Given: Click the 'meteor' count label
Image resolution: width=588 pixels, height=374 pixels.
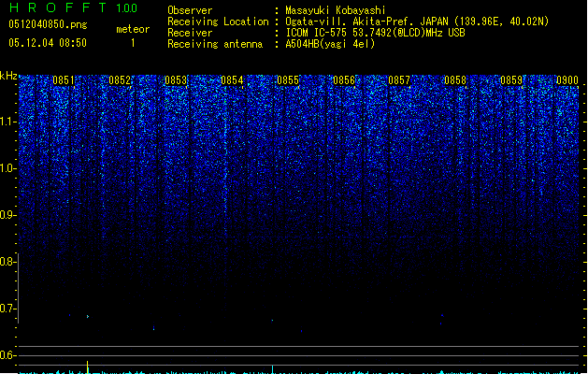Looking at the screenshot, I should pos(133,29).
